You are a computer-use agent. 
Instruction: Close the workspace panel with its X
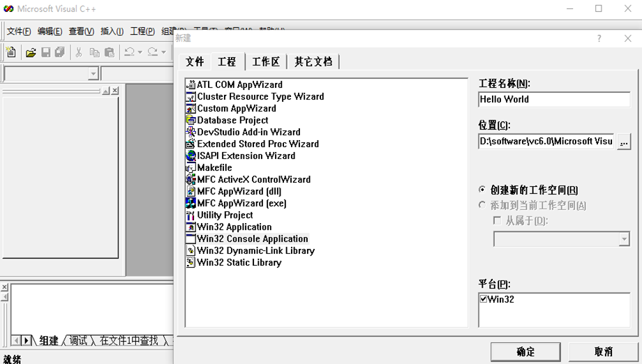click(115, 91)
